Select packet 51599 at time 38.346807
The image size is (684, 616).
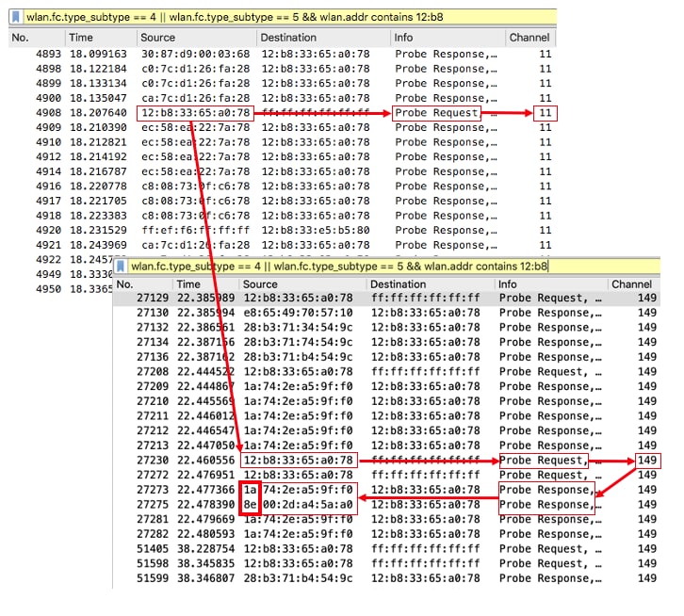386,578
